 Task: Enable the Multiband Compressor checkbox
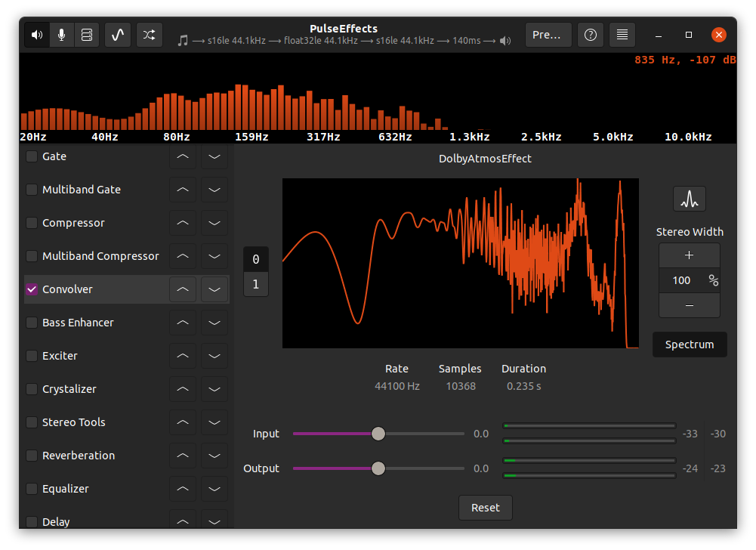pyautogui.click(x=32, y=256)
